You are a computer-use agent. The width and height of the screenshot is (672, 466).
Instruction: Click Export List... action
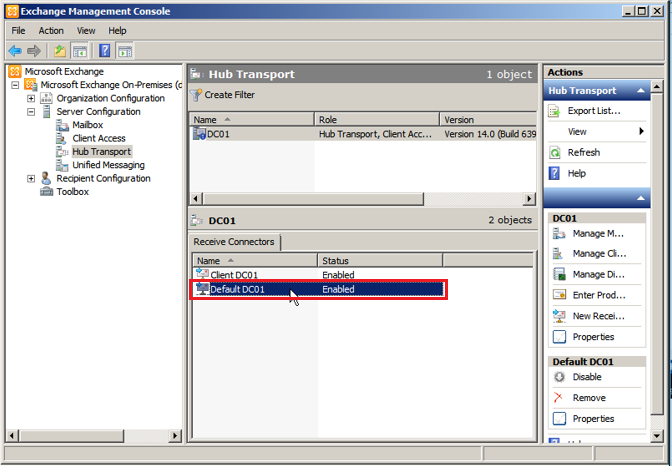pos(594,111)
